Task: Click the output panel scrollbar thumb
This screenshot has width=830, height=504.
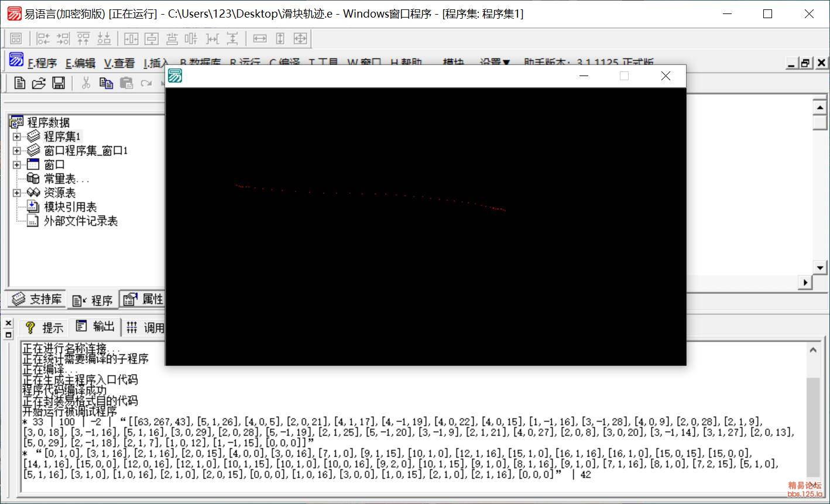Action: (x=813, y=427)
